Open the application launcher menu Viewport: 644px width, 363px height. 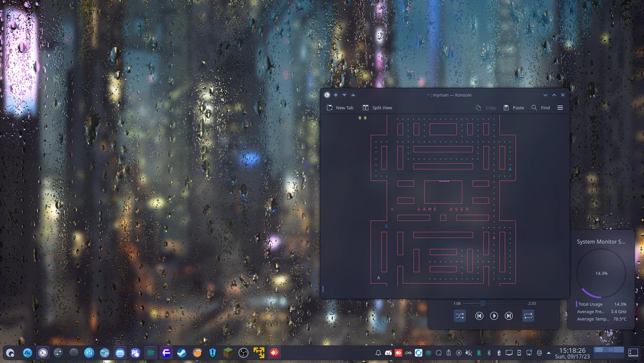(x=9, y=353)
